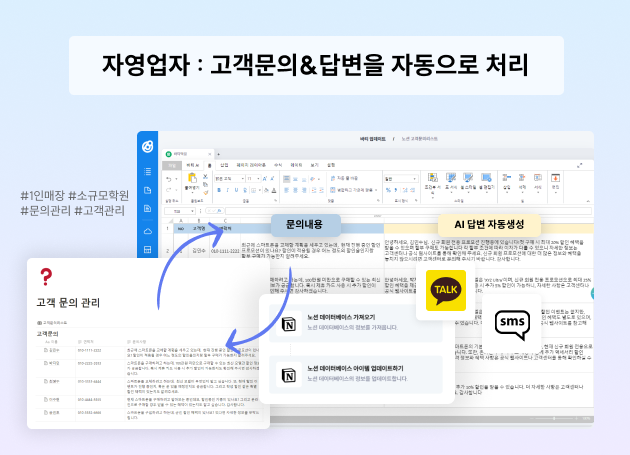Click the merge and center button

352,190
